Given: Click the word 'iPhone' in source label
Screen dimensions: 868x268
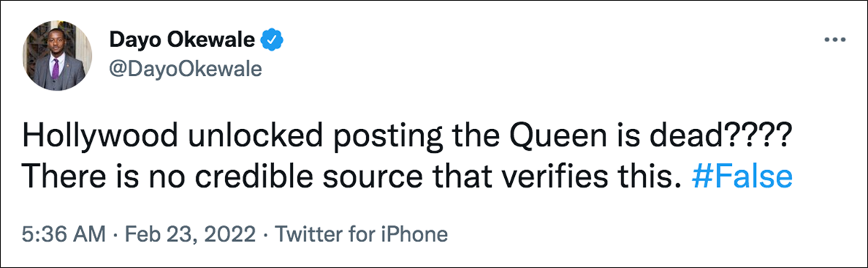Looking at the screenshot, I should tap(419, 235).
